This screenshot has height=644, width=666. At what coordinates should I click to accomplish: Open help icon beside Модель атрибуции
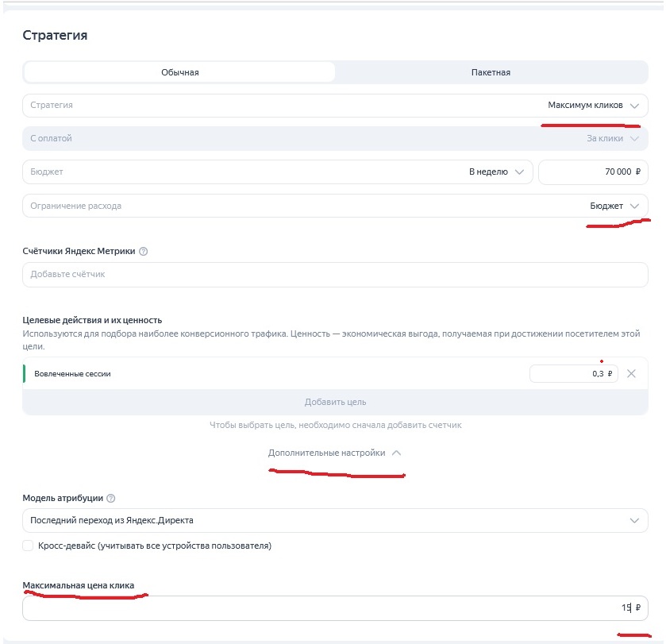point(111,498)
